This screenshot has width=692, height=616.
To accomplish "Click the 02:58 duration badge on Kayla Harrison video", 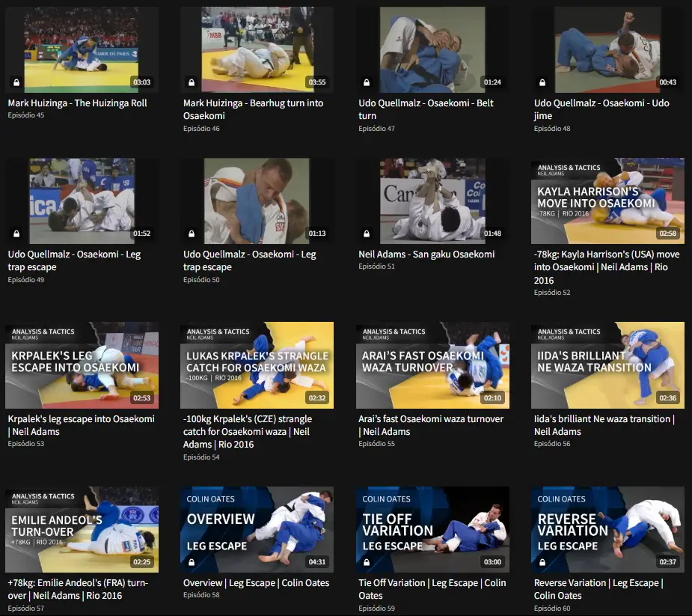I will point(668,234).
